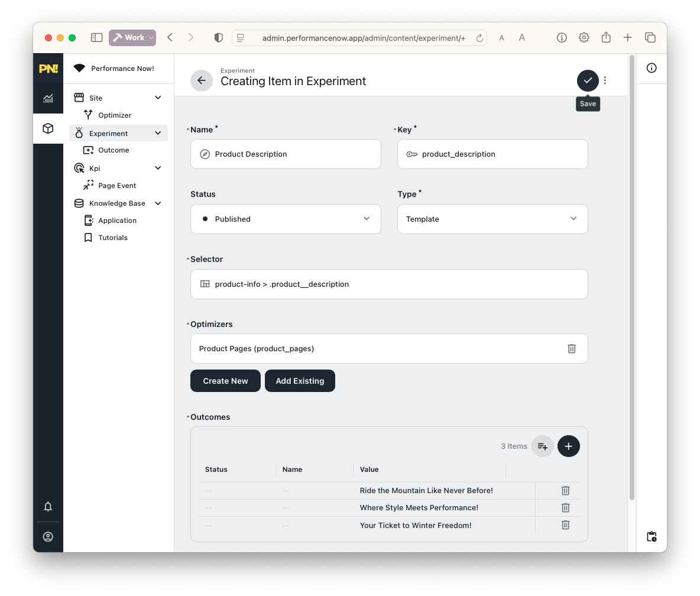Select Experiment in the sidebar

(x=108, y=134)
